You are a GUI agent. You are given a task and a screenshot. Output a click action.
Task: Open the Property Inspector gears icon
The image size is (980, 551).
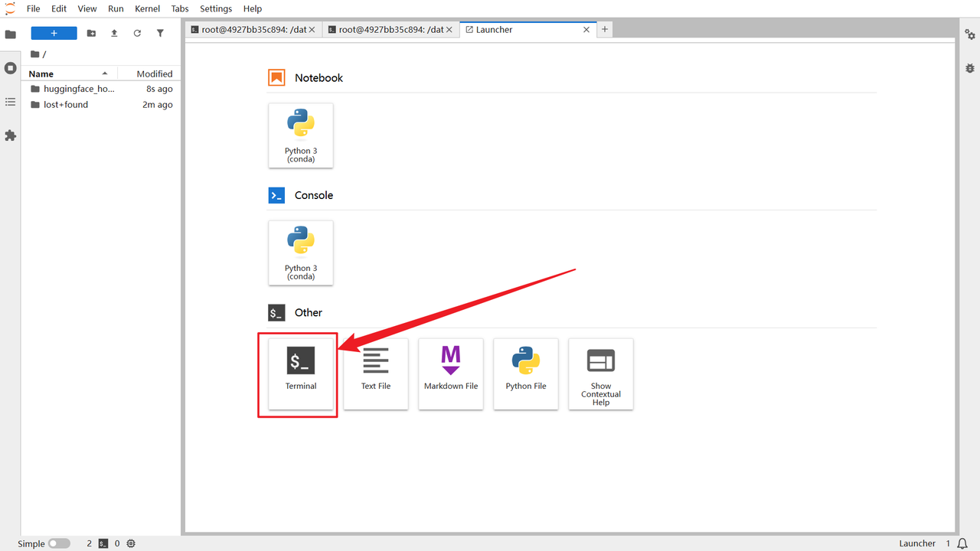(x=969, y=34)
